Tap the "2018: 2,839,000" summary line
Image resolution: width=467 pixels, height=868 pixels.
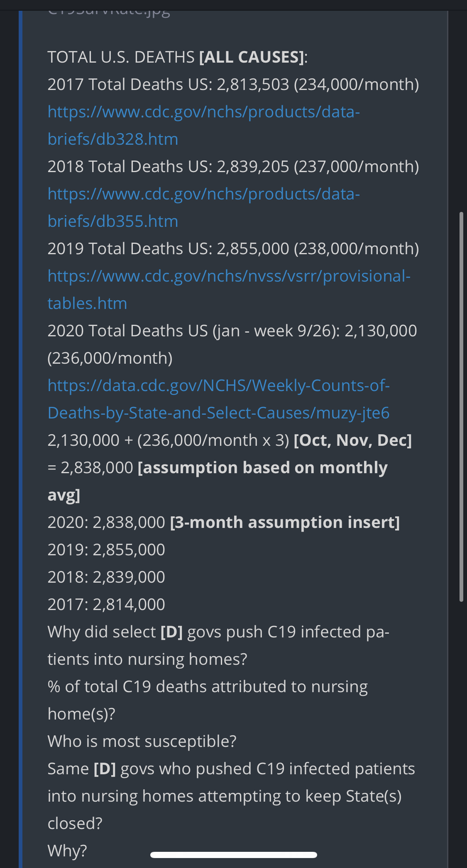click(106, 577)
